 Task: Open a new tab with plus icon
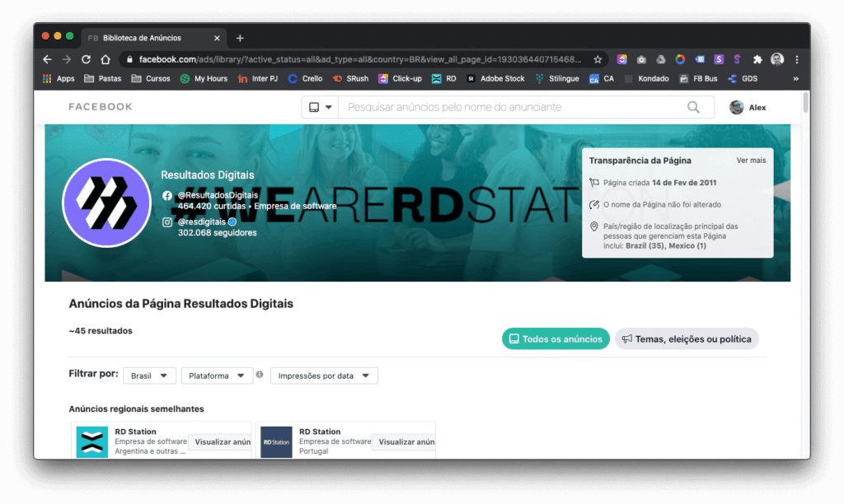[x=240, y=38]
